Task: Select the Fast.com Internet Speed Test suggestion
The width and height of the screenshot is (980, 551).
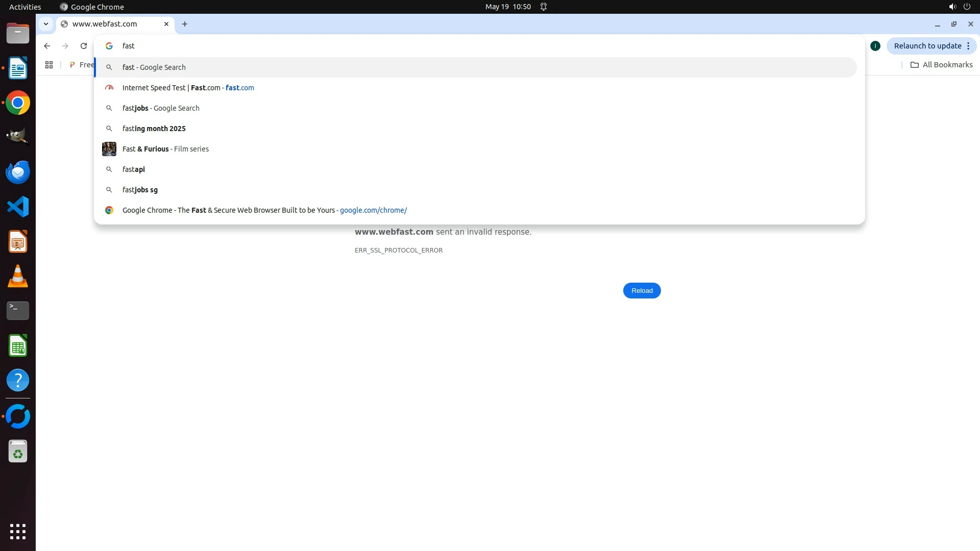Action: coord(188,88)
